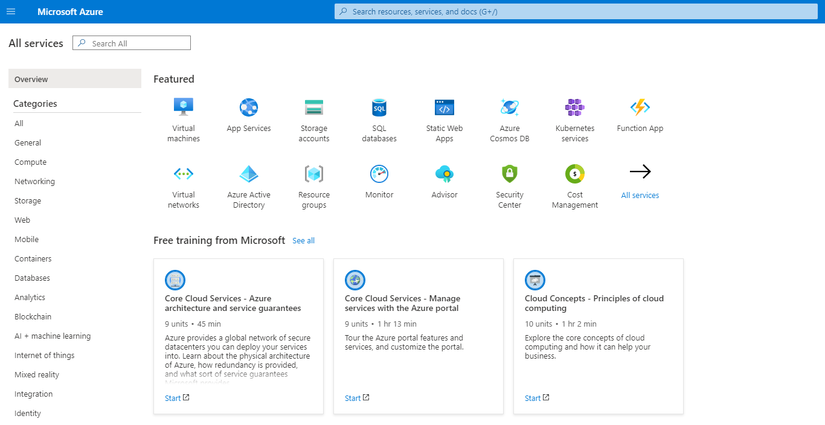Click magnifier icon in Search All box
This screenshot has height=425, width=825.
pos(82,43)
